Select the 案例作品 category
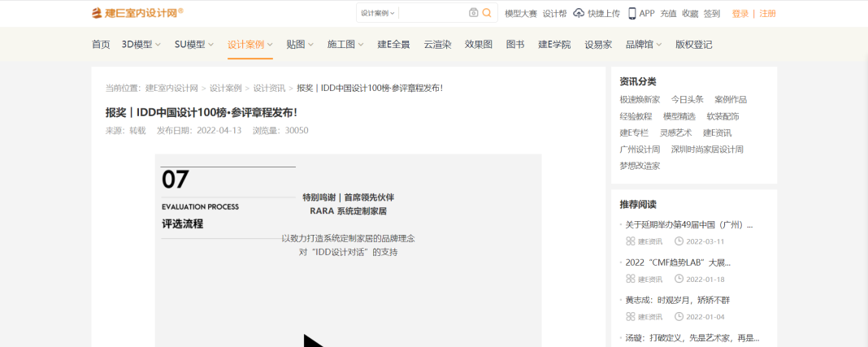The image size is (868, 347). tap(731, 100)
